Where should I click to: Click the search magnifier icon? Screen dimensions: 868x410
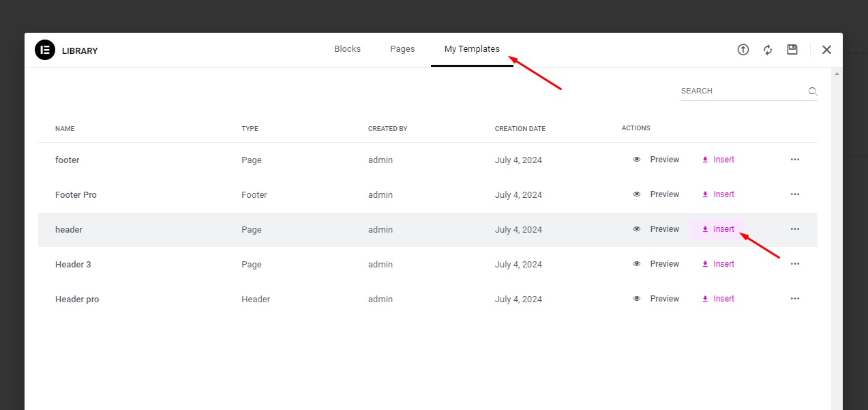point(812,91)
